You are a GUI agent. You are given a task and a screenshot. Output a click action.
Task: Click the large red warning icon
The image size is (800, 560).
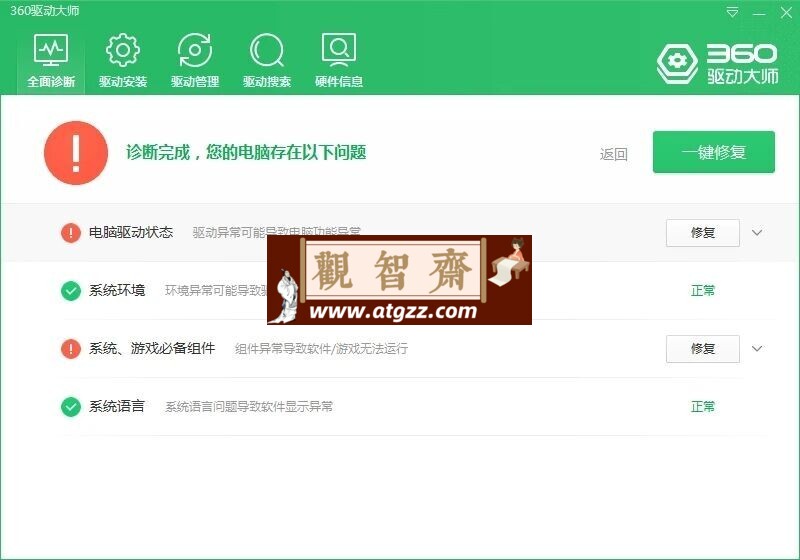(x=76, y=152)
